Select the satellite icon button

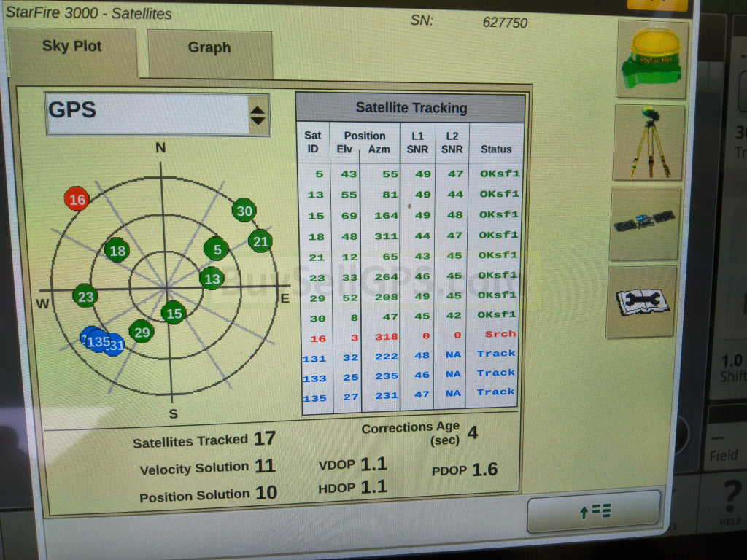tap(645, 223)
